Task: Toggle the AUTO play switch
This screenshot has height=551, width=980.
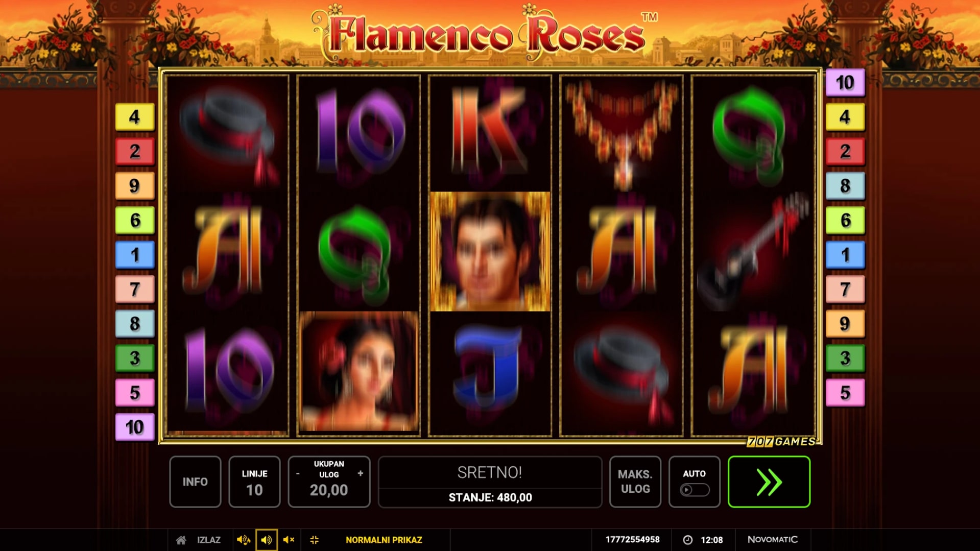Action: (694, 490)
